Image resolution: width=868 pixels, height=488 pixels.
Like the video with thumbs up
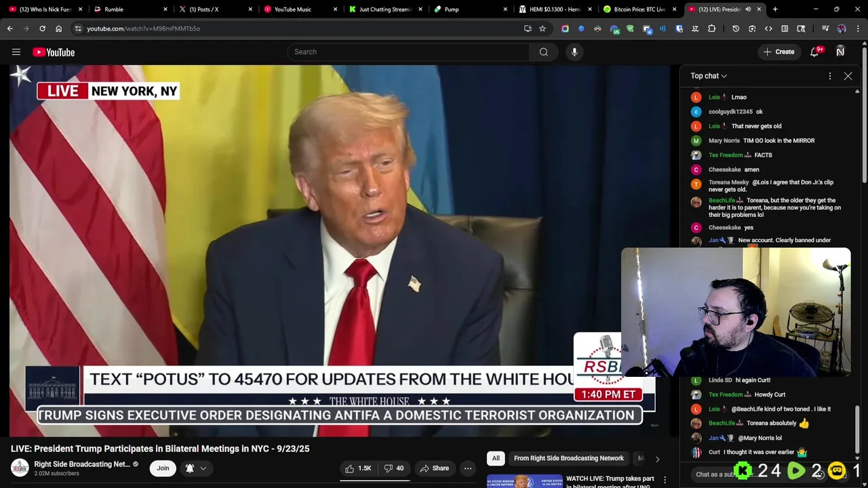pyautogui.click(x=358, y=468)
